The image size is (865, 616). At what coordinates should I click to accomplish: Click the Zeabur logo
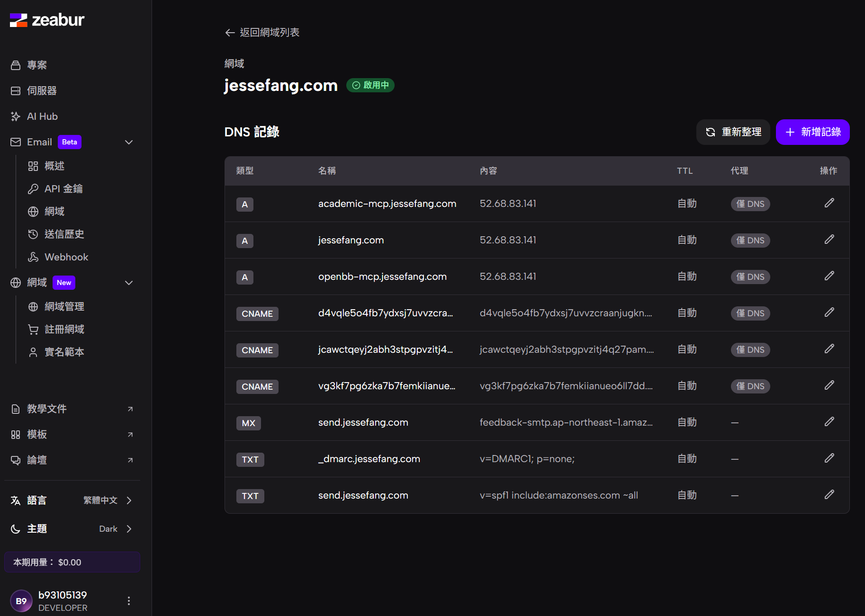point(47,20)
